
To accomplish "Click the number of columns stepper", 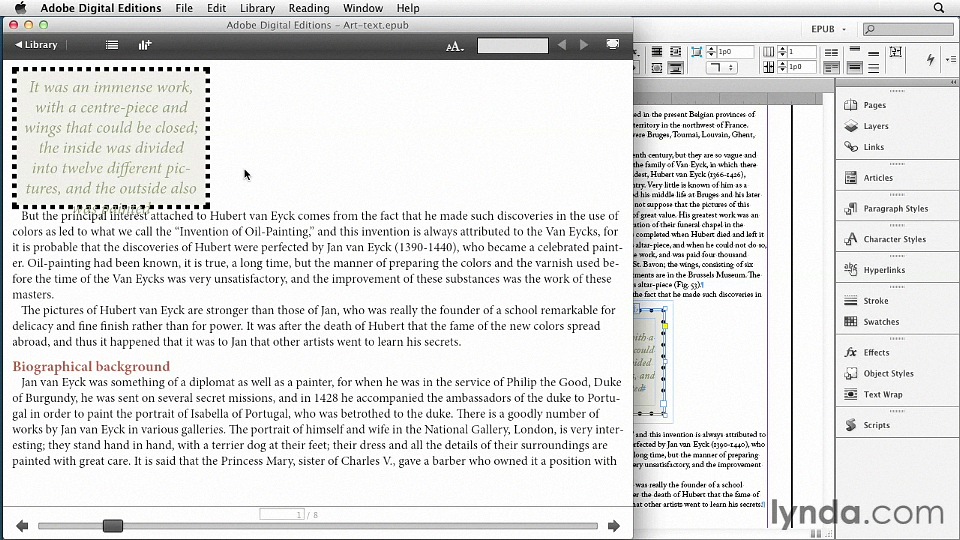I will (x=782, y=51).
